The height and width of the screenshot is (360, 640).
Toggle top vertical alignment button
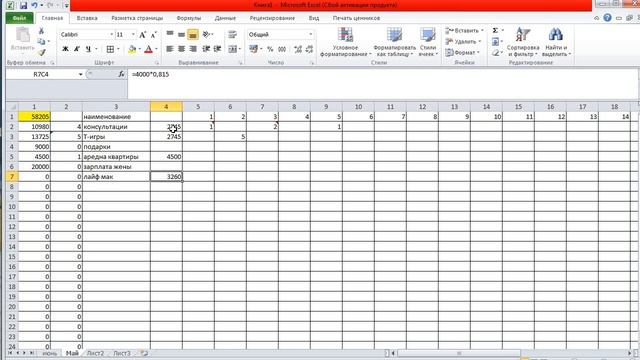pos(170,35)
